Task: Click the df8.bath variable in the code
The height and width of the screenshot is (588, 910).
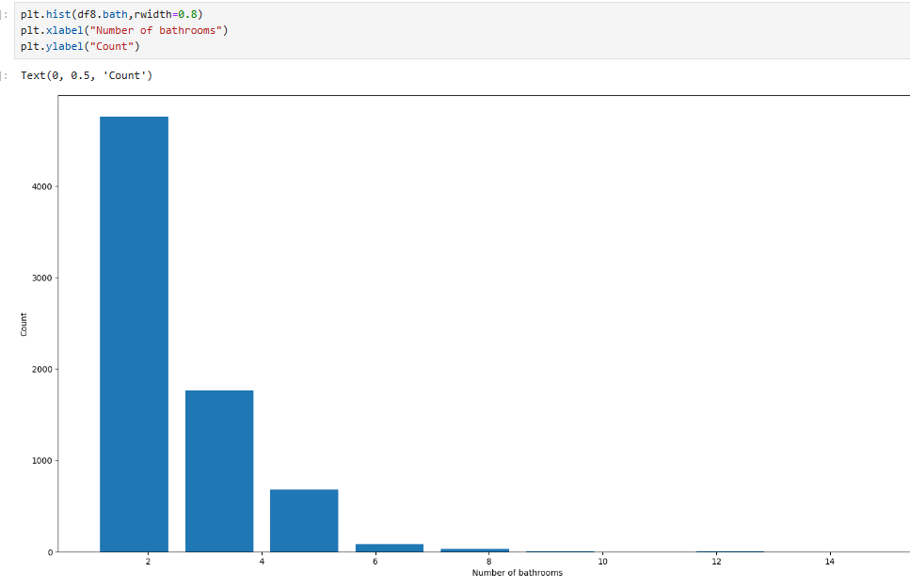Action: point(104,14)
